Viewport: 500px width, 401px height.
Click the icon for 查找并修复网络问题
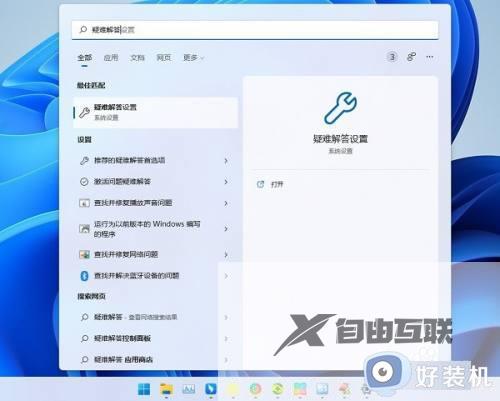point(84,255)
